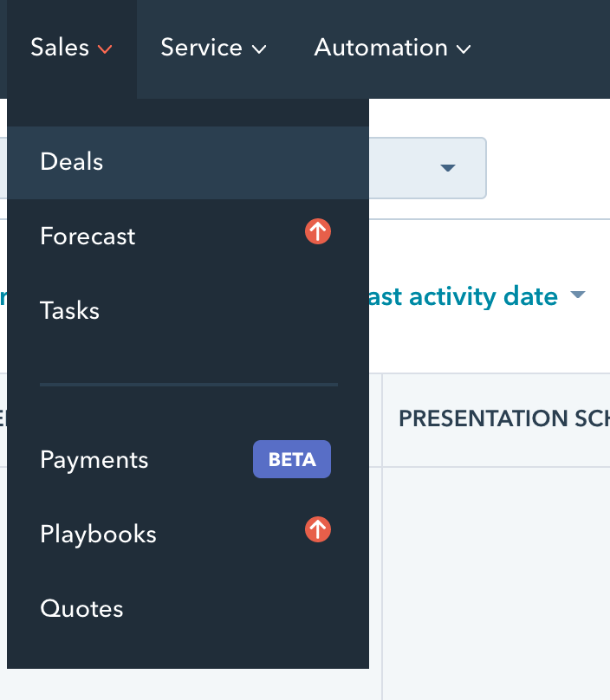Choose Playbooks from the Sales menu
610x700 pixels.
(x=188, y=535)
